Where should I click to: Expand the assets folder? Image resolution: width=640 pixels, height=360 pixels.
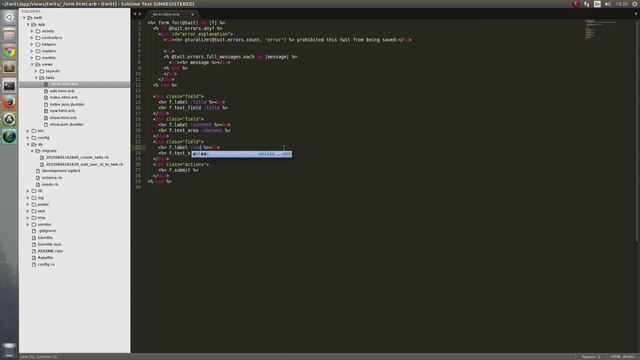pyautogui.click(x=32, y=31)
